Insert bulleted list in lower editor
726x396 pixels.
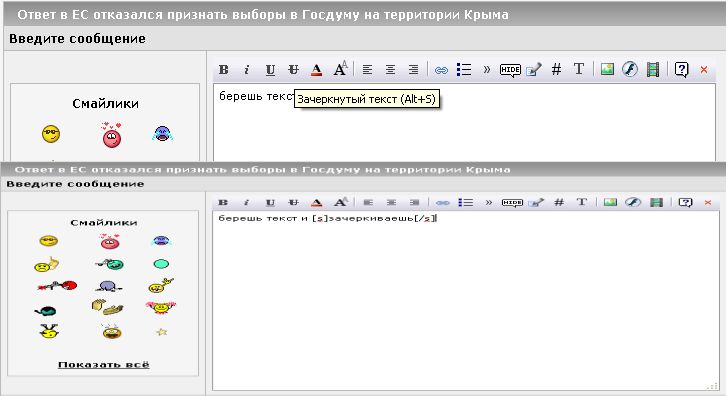[x=466, y=202]
